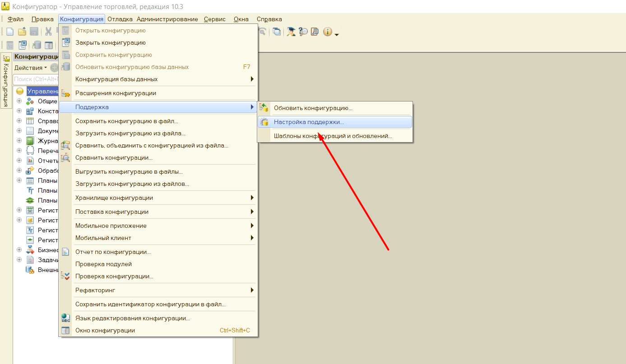Select the Константы node icon in tree
The width and height of the screenshot is (626, 364).
click(30, 111)
